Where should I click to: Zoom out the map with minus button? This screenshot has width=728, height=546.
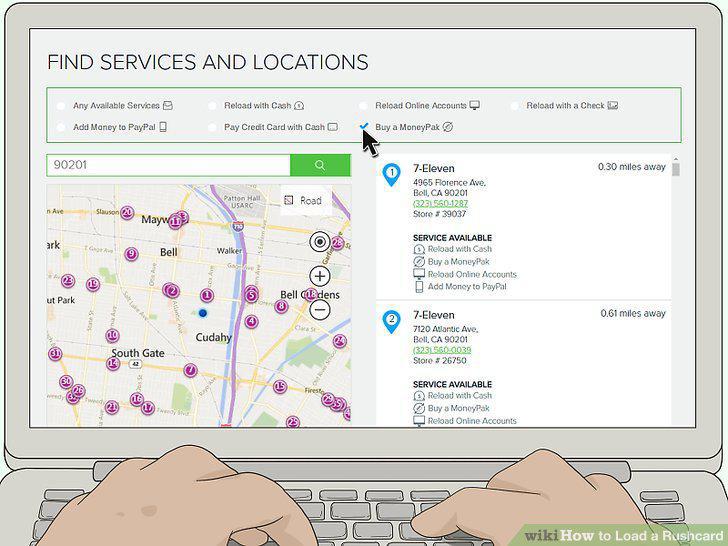pyautogui.click(x=319, y=310)
